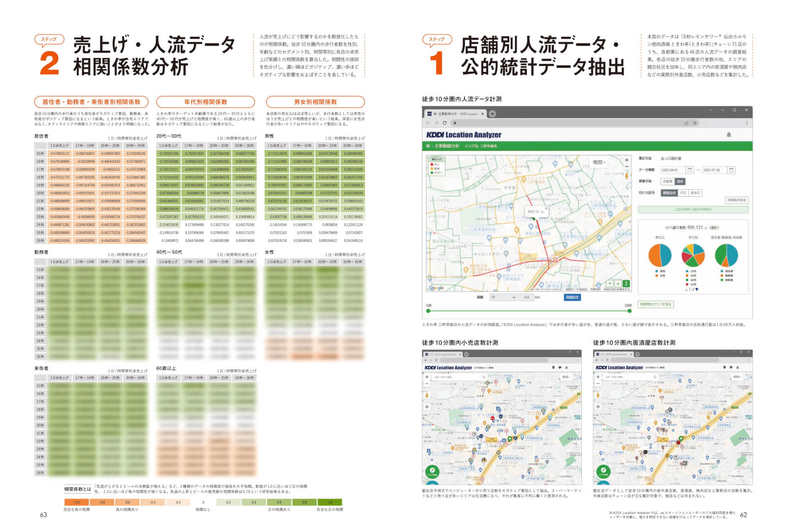
Task: Open the calendar for the 2022-04-01 start date
Action: point(690,170)
